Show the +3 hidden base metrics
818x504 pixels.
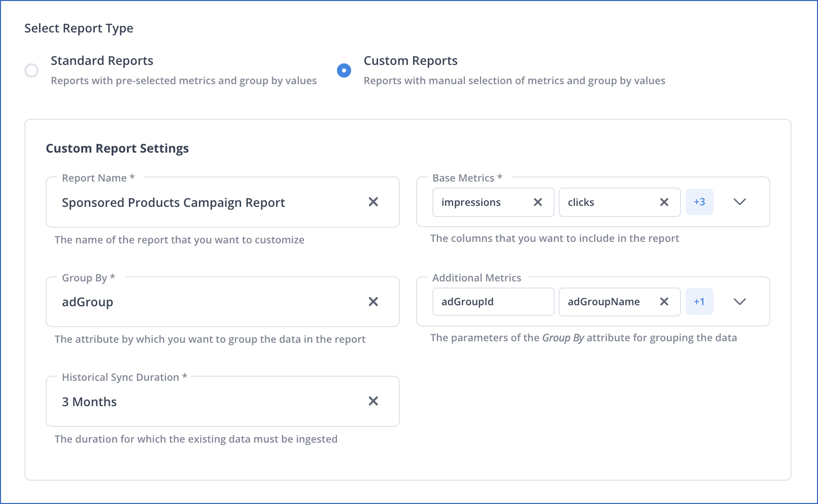point(699,202)
